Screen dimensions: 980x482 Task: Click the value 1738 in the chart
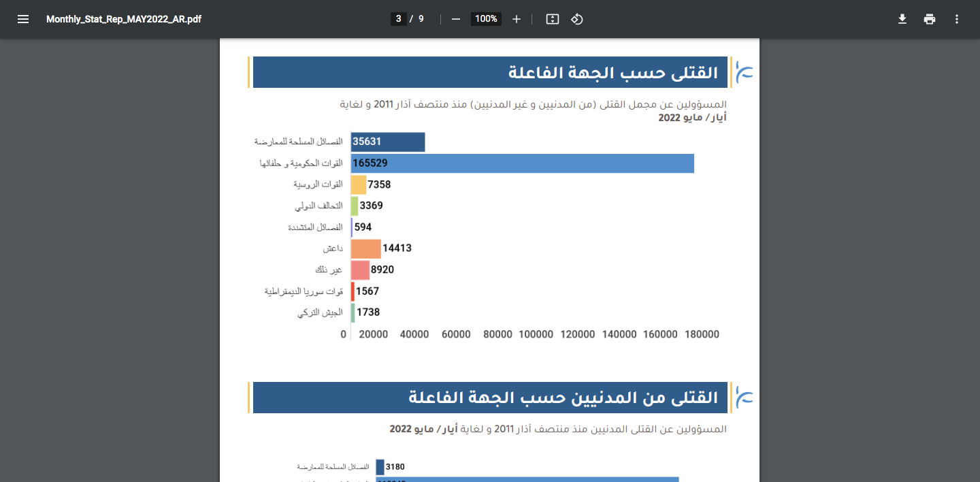tap(368, 312)
